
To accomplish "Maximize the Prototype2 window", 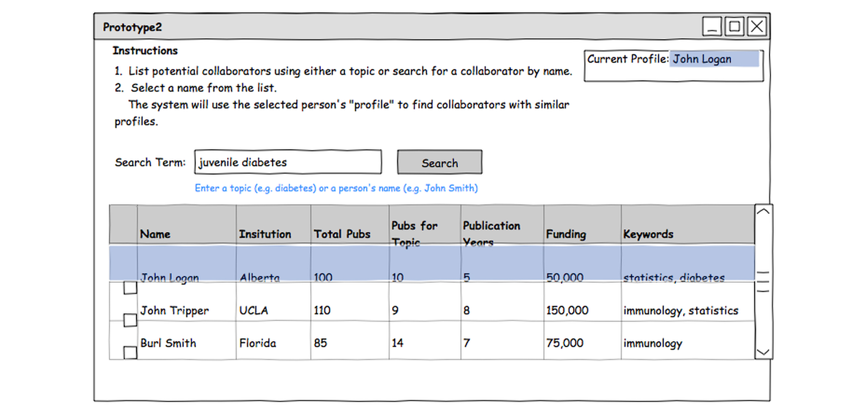I will 735,26.
